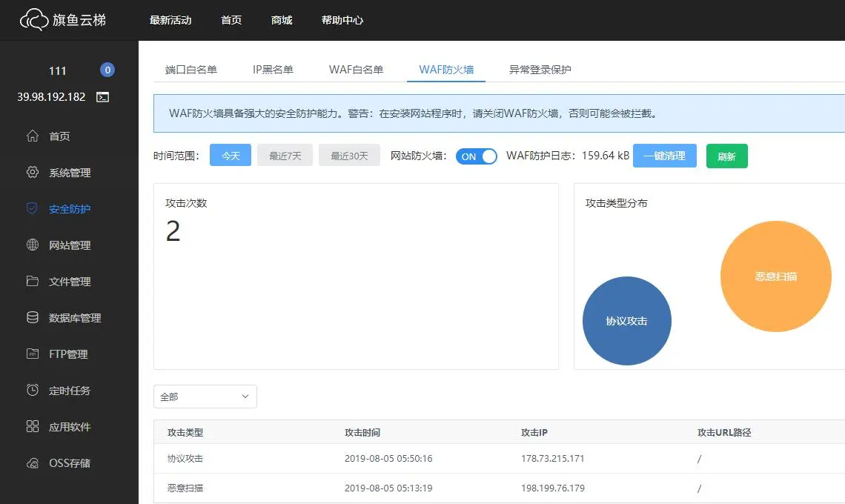Select the WAF防火墙 tab
Viewport: 845px width, 504px height.
pyautogui.click(x=446, y=70)
